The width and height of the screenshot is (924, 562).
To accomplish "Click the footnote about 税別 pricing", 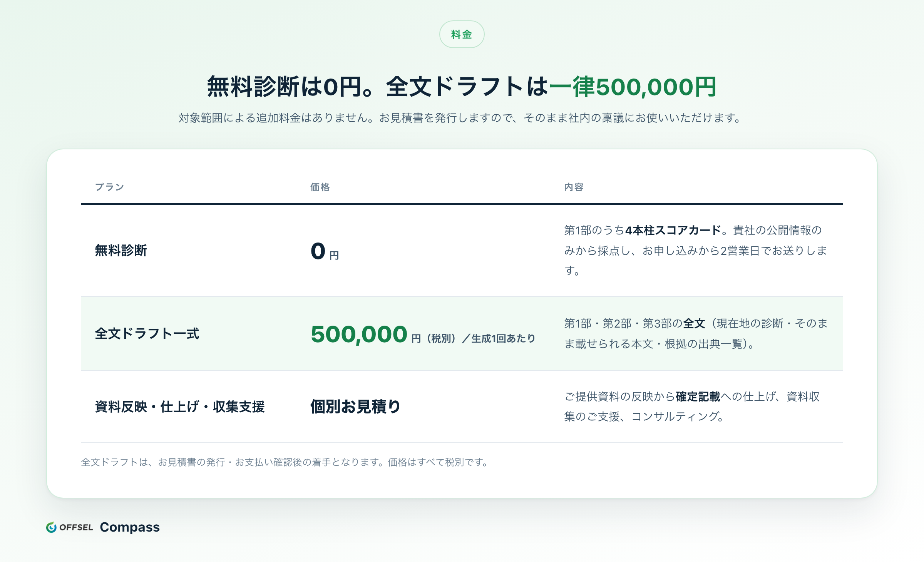I will coord(286,462).
